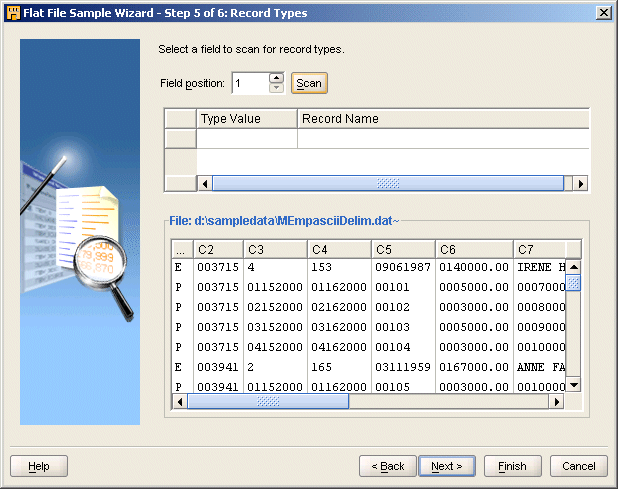Select cell 01152000 in the 00101 row
This screenshot has height=489, width=618.
pyautogui.click(x=275, y=287)
